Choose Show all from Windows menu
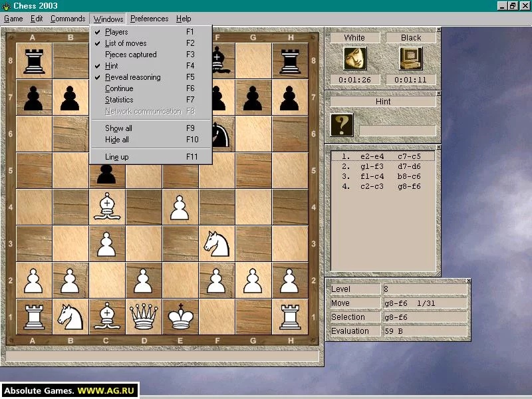Screen dimensions: 532x399 151,128
